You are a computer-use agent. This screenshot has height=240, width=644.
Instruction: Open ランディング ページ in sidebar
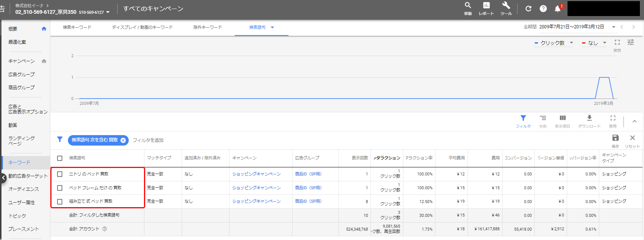(x=22, y=141)
